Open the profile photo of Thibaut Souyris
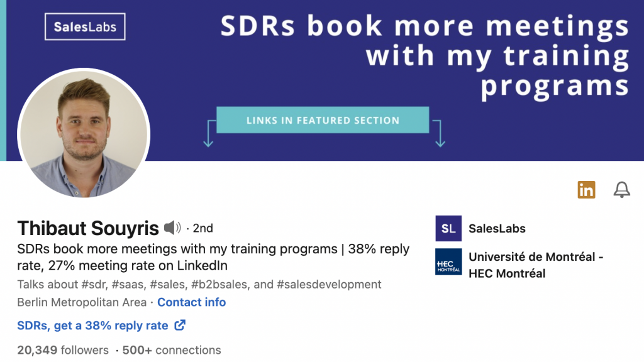The height and width of the screenshot is (362, 644). 84,134
